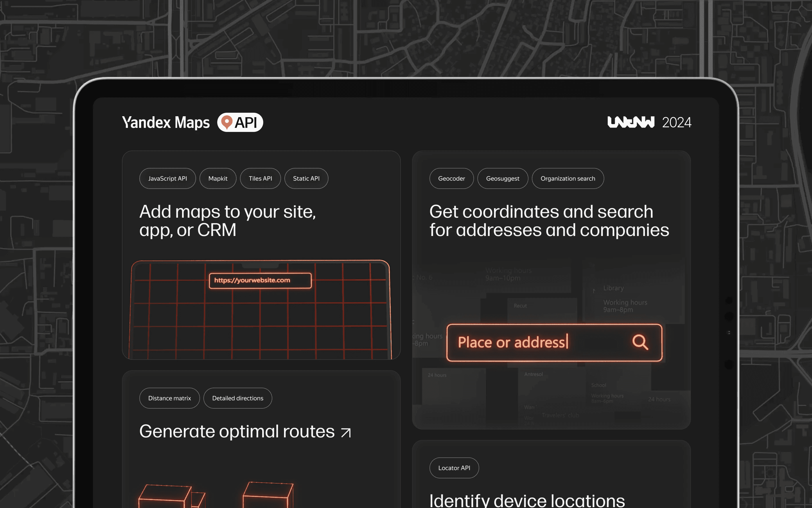Click the UNNW logo in header
The image size is (812, 508).
coord(631,122)
